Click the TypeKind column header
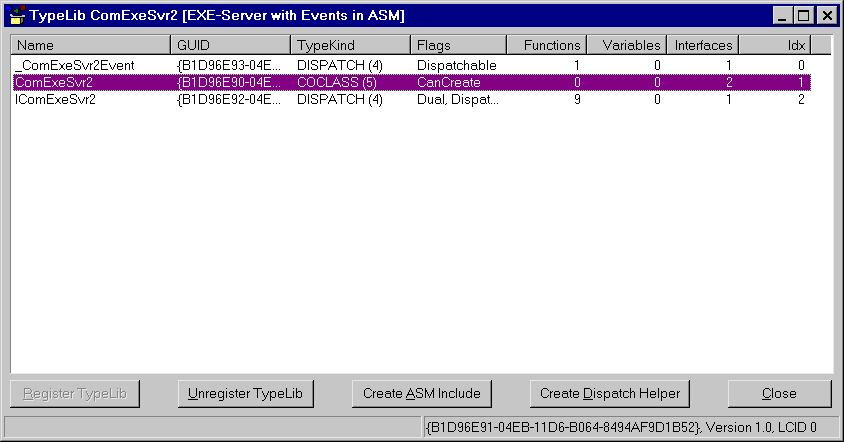The height and width of the screenshot is (442, 844). pos(350,45)
